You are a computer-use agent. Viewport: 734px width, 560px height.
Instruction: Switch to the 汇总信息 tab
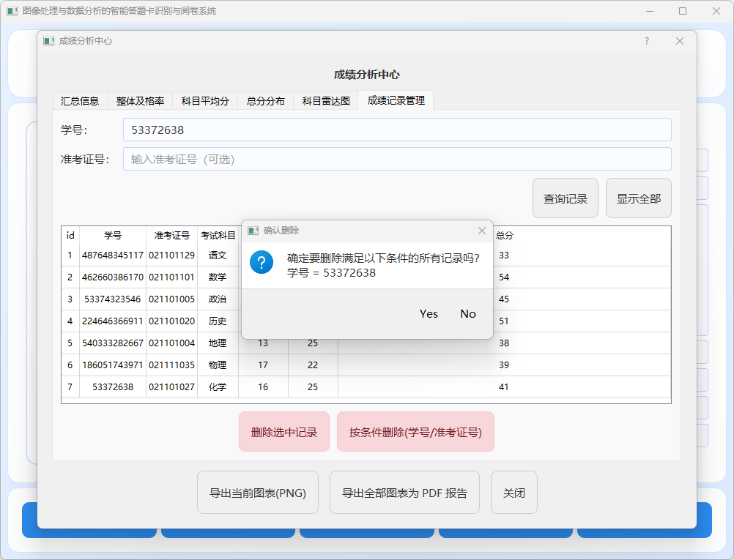(x=80, y=101)
